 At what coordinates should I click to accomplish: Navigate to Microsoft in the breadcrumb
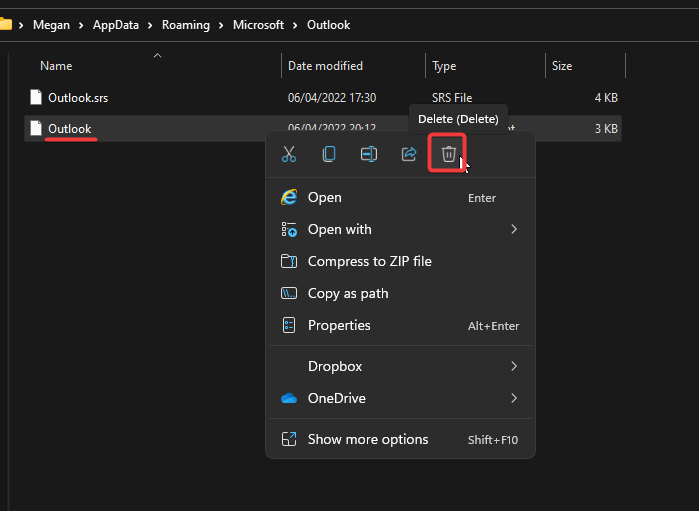click(x=259, y=25)
